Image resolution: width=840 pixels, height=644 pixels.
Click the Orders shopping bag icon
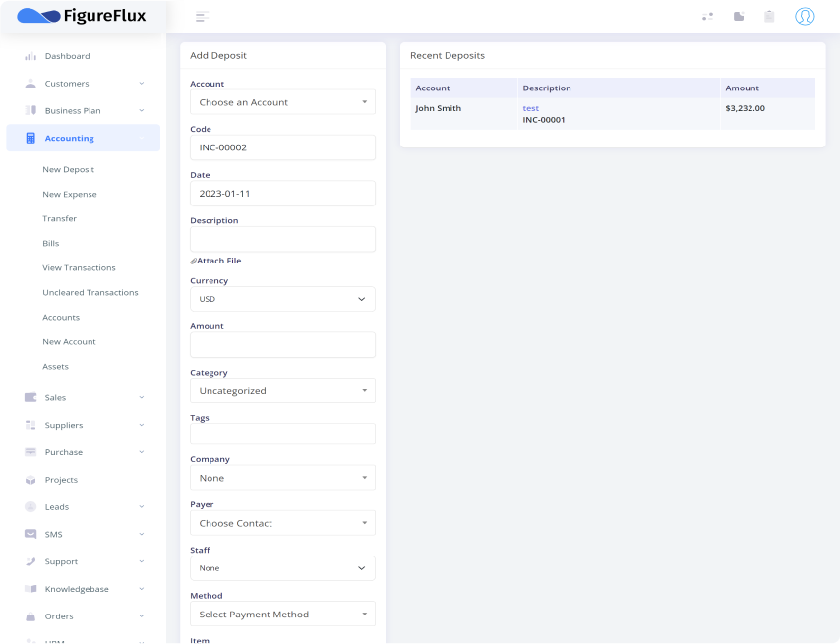tap(30, 616)
